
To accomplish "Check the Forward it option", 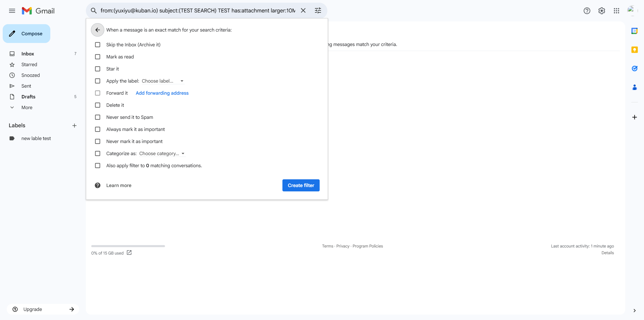I will pos(98,93).
